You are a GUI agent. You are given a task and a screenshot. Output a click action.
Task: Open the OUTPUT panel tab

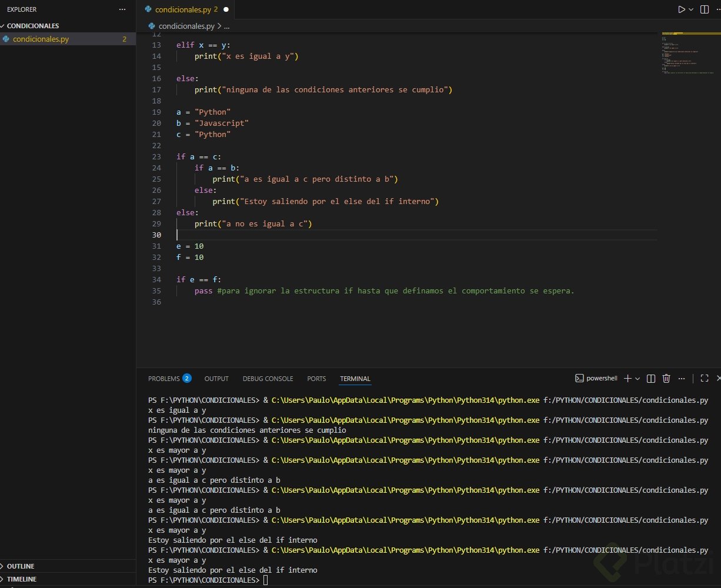coord(216,379)
